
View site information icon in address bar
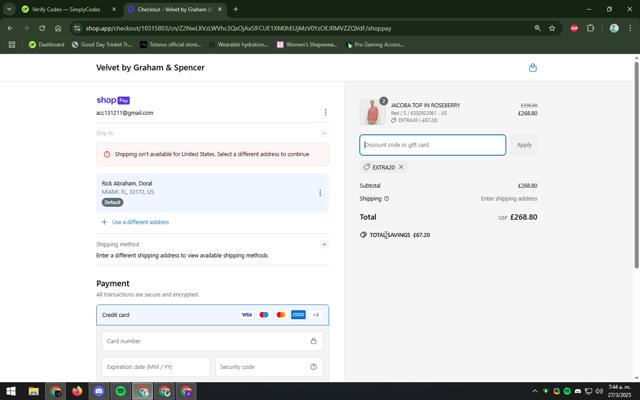pyautogui.click(x=77, y=28)
